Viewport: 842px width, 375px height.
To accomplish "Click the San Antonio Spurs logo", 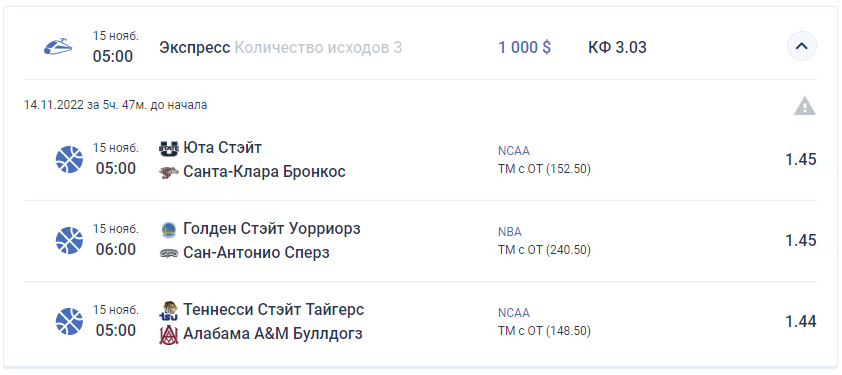I will [x=169, y=254].
